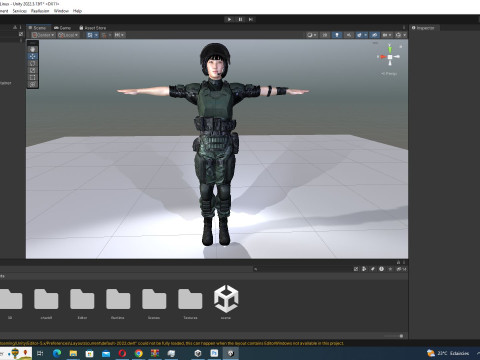Open the Mail app from the taskbar
The width and height of the screenshot is (480, 360).
106,353
